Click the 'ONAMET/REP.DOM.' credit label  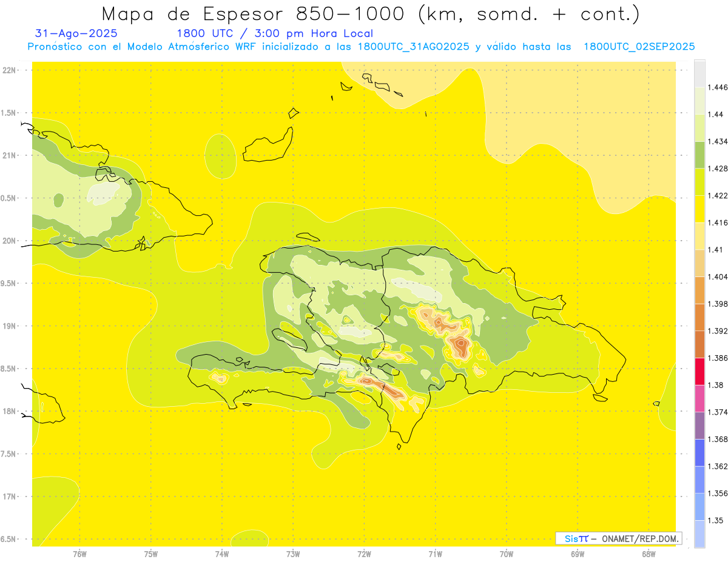[x=639, y=538]
